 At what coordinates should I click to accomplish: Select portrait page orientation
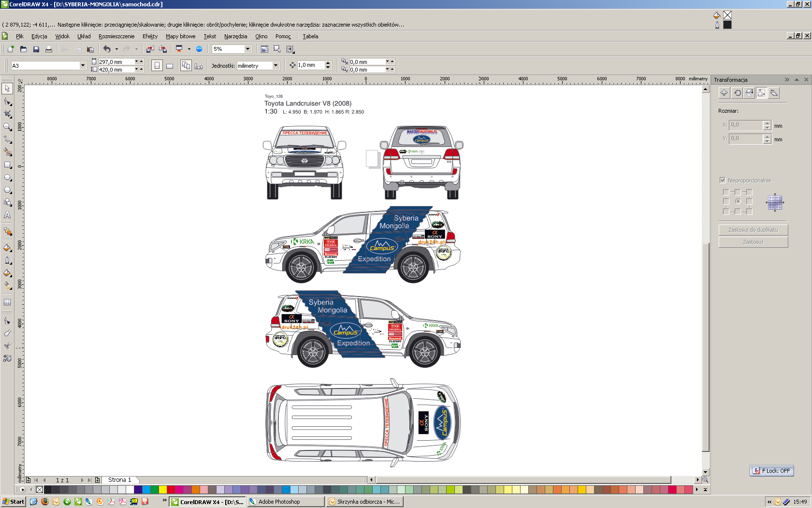[x=157, y=66]
